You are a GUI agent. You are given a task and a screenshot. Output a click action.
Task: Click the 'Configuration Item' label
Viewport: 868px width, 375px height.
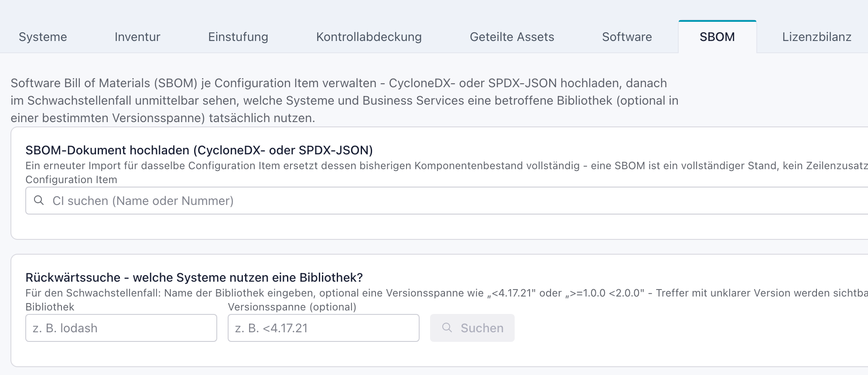[x=71, y=180]
